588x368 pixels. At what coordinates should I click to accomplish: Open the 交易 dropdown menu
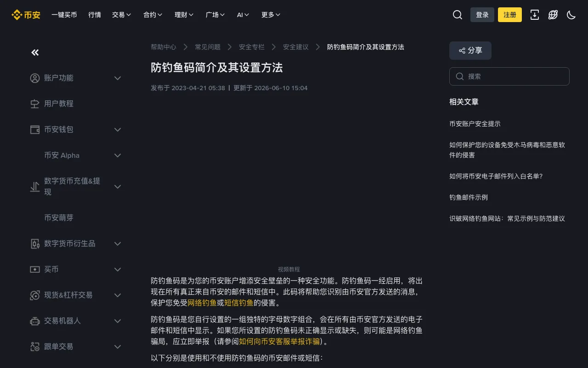click(122, 15)
